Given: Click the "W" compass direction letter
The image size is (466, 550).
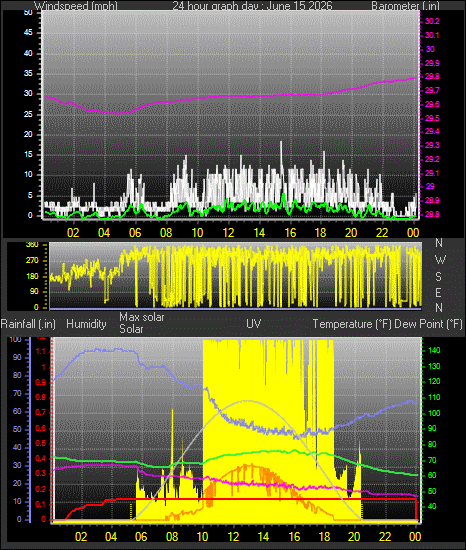Looking at the screenshot, I should tap(440, 260).
